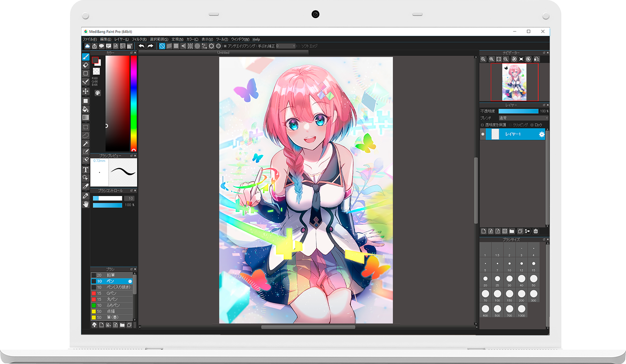Choose brush size 1000 preset
This screenshot has width=626, height=364.
click(522, 310)
